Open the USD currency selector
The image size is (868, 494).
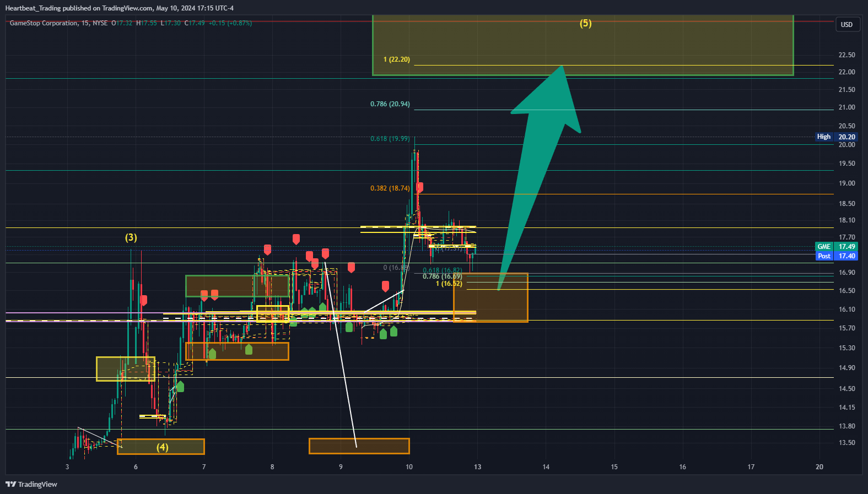847,24
